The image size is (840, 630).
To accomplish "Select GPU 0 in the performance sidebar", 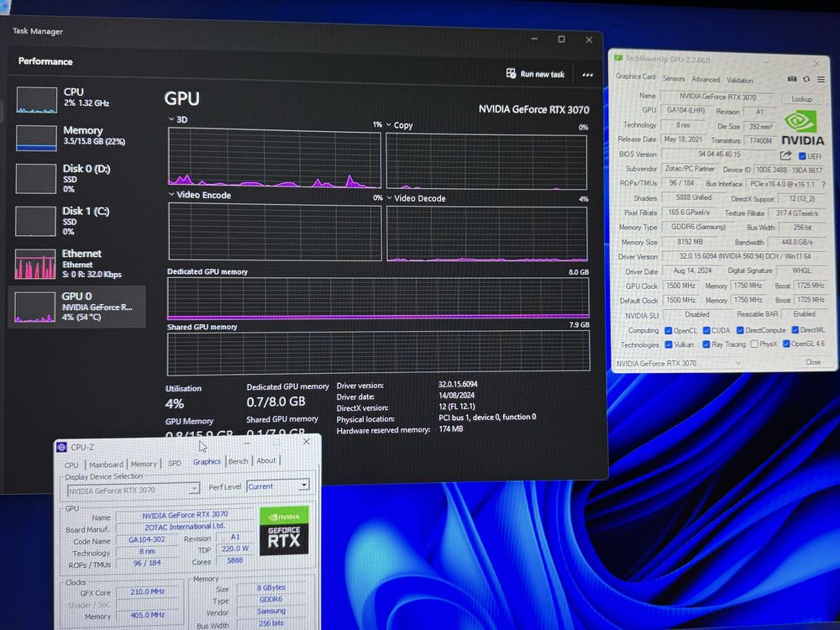I will coord(76,307).
